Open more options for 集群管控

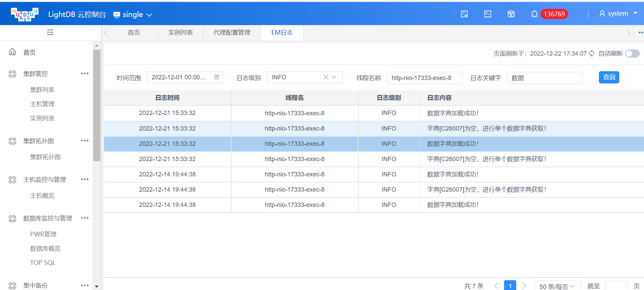pos(85,74)
